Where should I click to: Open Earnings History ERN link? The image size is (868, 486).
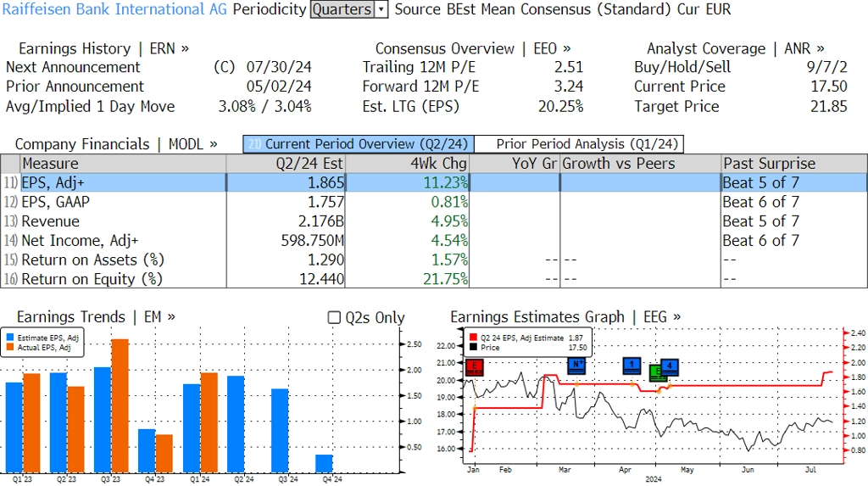point(104,48)
